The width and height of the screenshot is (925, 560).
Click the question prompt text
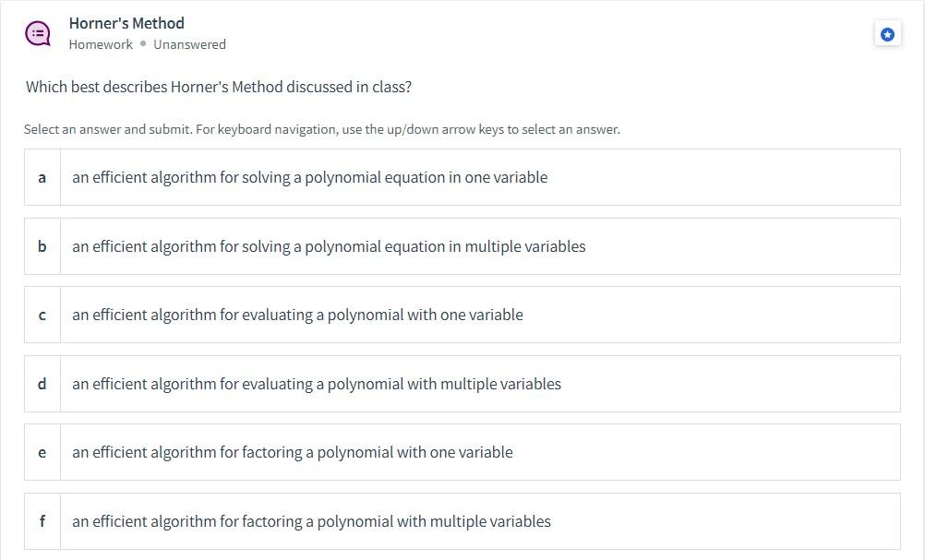(x=219, y=87)
